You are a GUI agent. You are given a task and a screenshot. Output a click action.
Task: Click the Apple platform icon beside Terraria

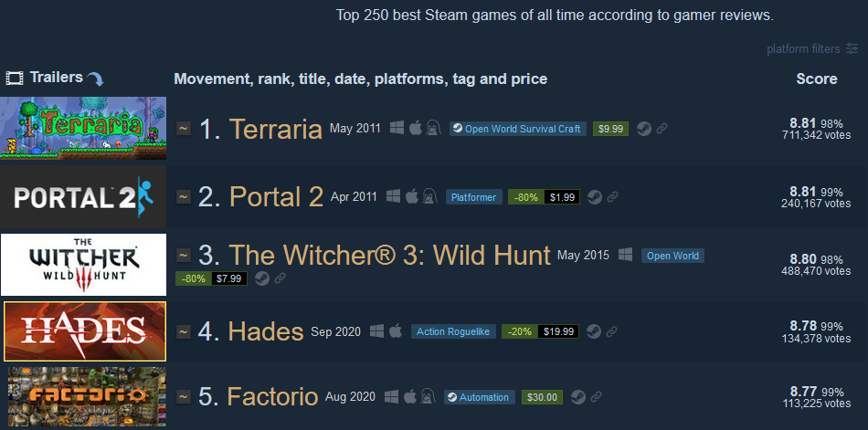pyautogui.click(x=415, y=129)
